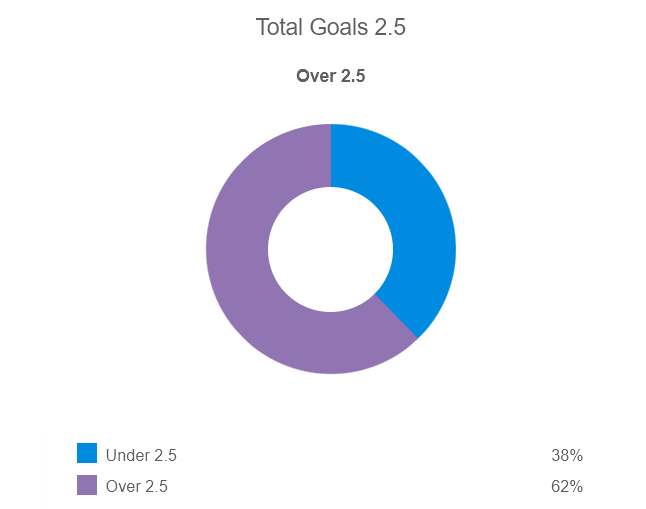The height and width of the screenshot is (509, 646).
Task: Click the blue Under 2.5 legend swatch
Action: (87, 454)
